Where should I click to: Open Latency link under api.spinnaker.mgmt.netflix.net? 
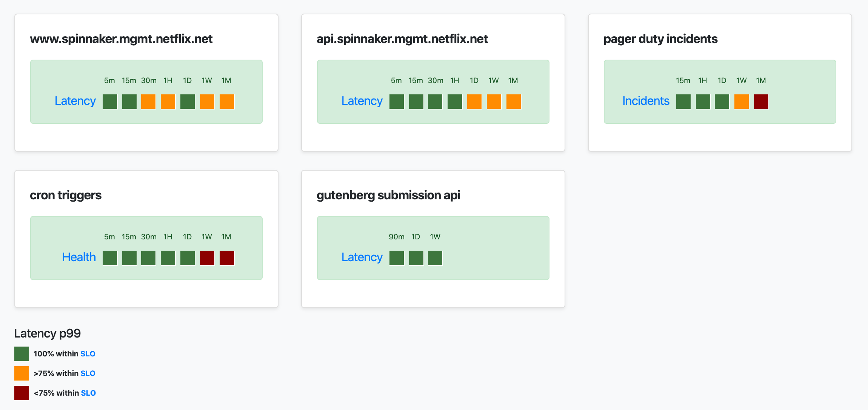coord(362,101)
